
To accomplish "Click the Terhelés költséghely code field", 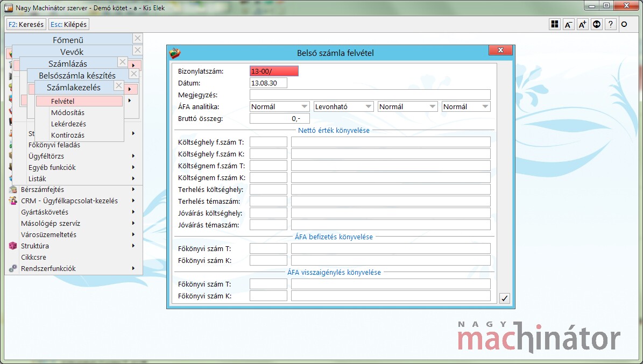I will [268, 189].
